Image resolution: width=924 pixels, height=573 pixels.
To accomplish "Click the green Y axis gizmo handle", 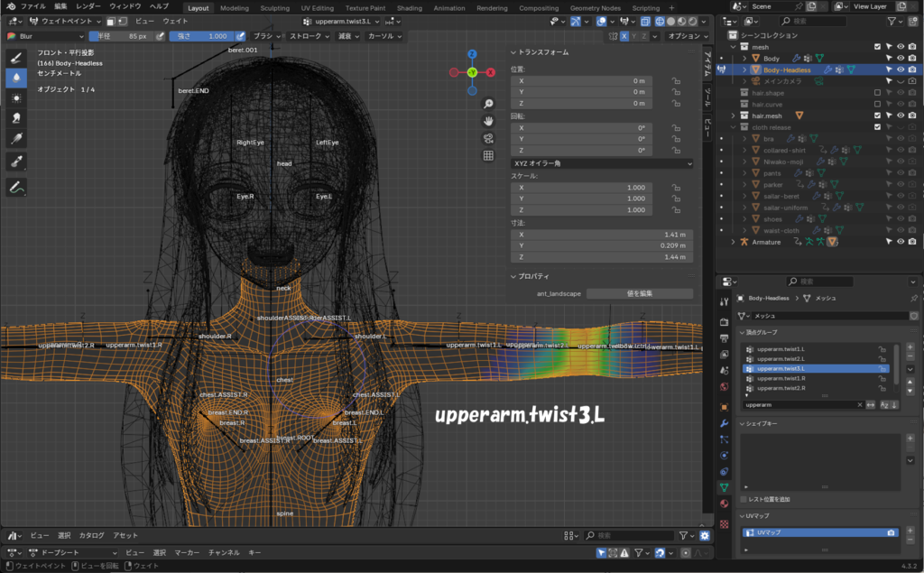I will 472,72.
